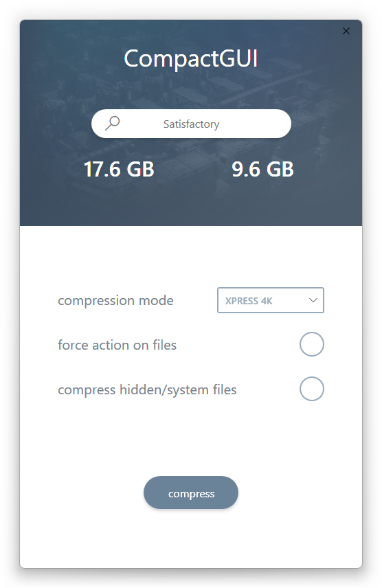The image size is (382, 588).
Task: Start compression with the compress button
Action: 190,493
